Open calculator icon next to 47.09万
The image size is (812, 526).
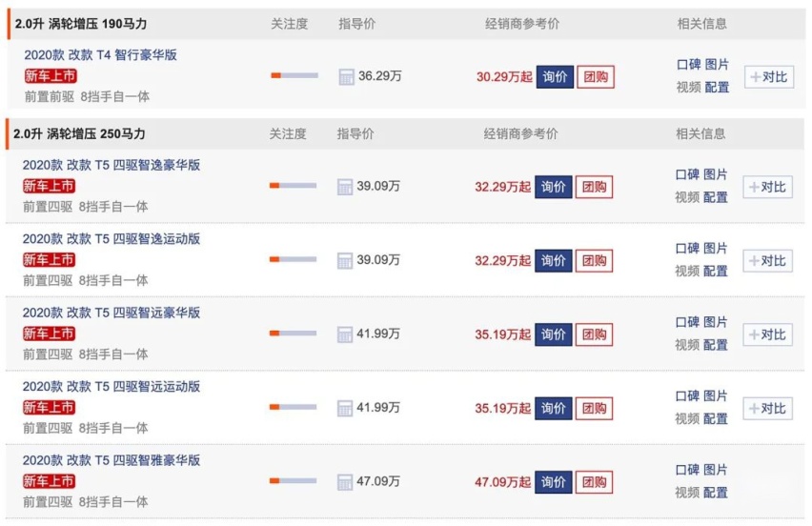(344, 482)
